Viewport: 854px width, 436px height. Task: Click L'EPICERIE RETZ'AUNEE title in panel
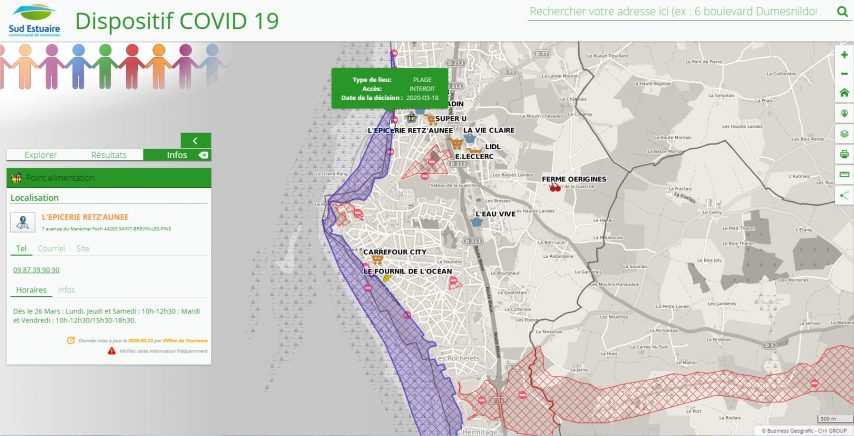pos(85,217)
